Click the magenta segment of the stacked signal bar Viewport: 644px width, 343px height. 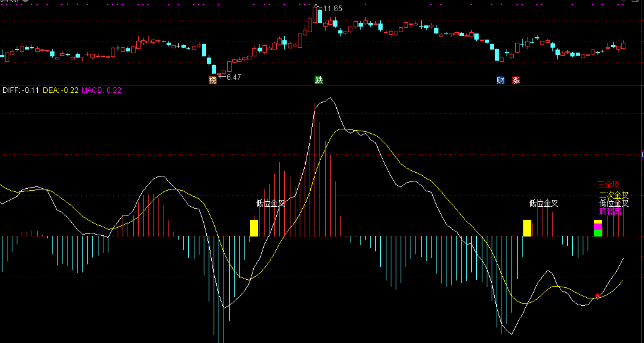[598, 227]
